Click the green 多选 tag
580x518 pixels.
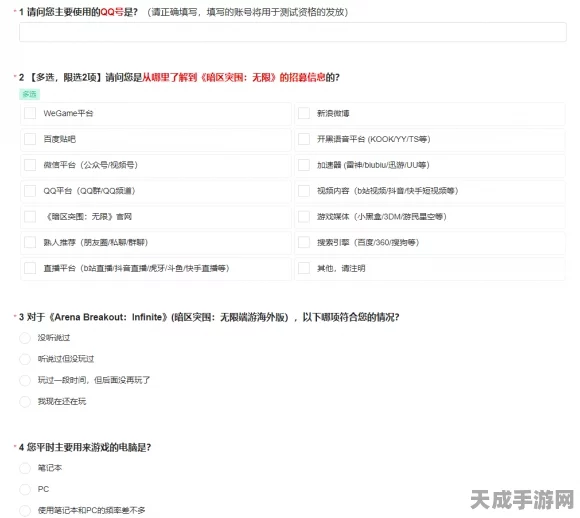(29, 94)
